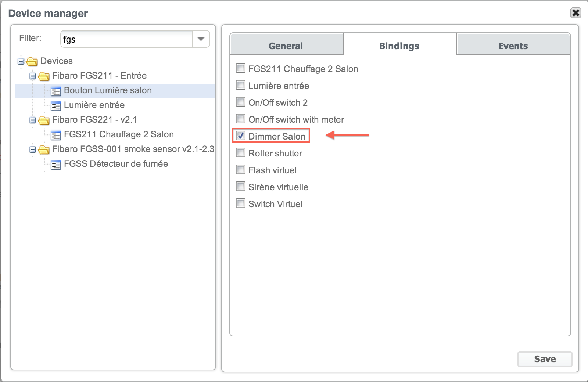Switch to the General tab

tap(286, 46)
